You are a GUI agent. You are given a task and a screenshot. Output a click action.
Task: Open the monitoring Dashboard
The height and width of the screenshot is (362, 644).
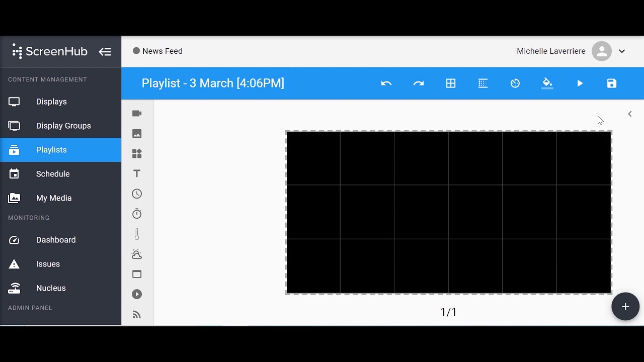60,240
